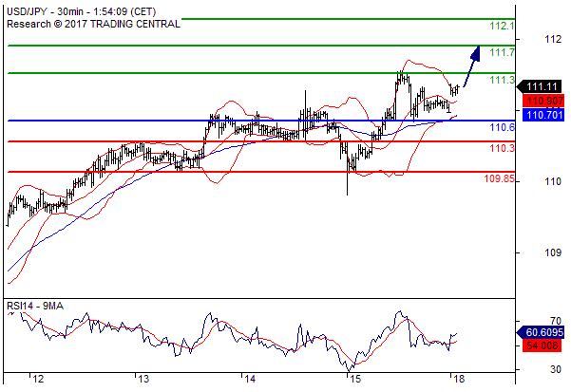Click the 109 price axis label
This screenshot has width=571, height=392.
[553, 252]
